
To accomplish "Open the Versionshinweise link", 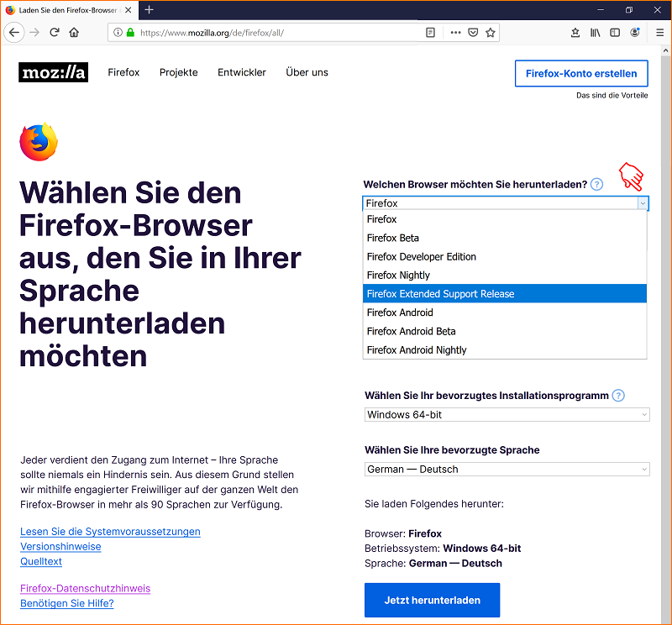I will tap(60, 546).
